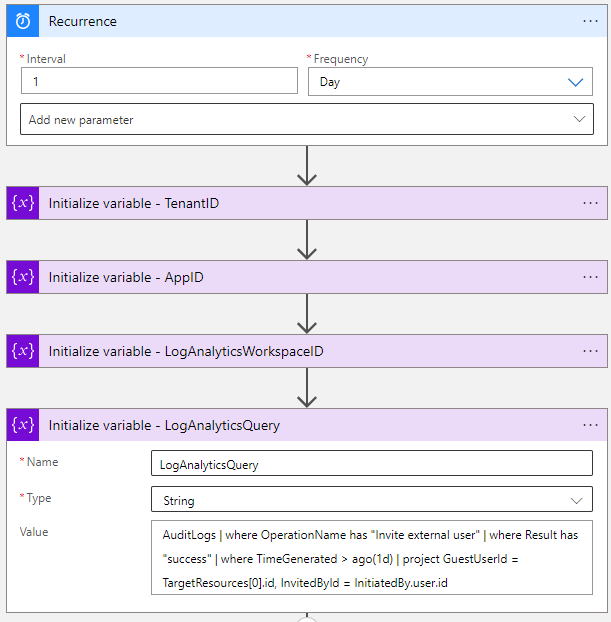
Task: Expand the Initialize variable - LogAnalyticsWorkspaceID step
Action: tap(307, 351)
